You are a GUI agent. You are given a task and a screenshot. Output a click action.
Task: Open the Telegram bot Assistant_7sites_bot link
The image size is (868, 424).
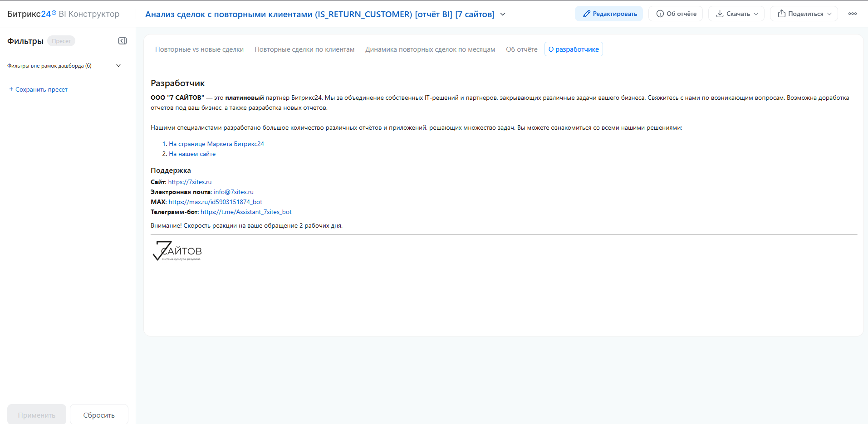coord(246,212)
